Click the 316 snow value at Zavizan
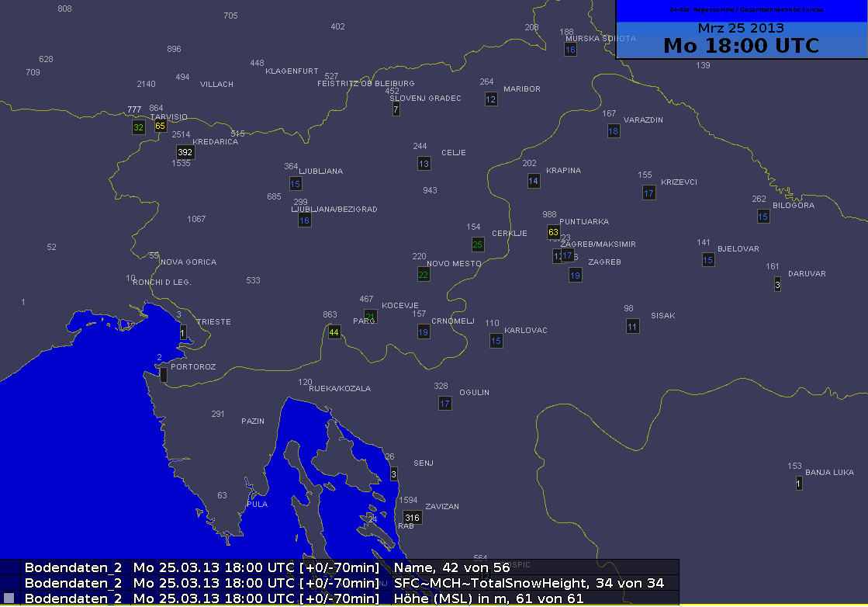 412,518
